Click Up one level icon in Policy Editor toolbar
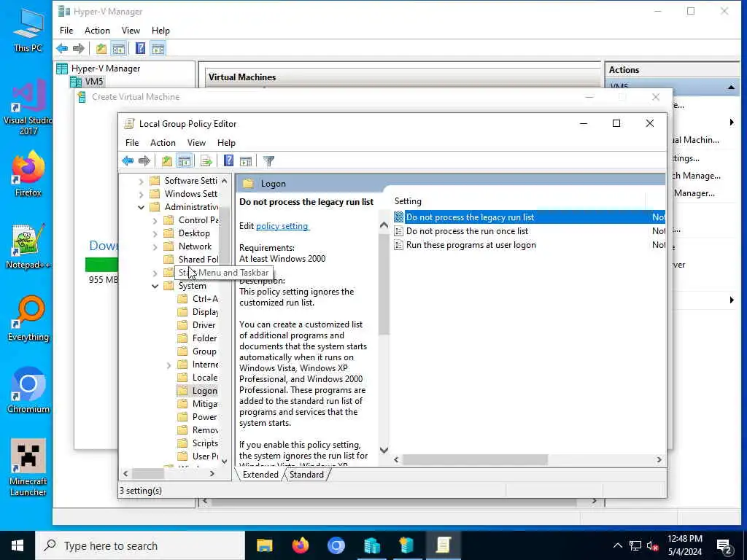The width and height of the screenshot is (747, 560). (167, 161)
